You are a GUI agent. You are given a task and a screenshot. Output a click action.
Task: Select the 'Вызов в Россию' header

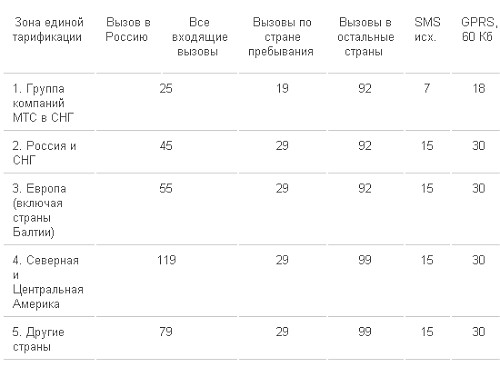click(128, 29)
